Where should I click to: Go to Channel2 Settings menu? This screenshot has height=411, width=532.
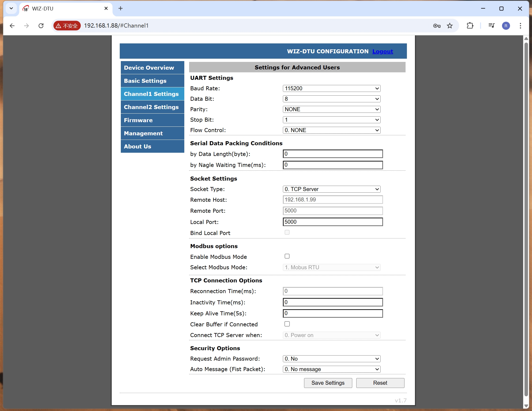tap(151, 107)
